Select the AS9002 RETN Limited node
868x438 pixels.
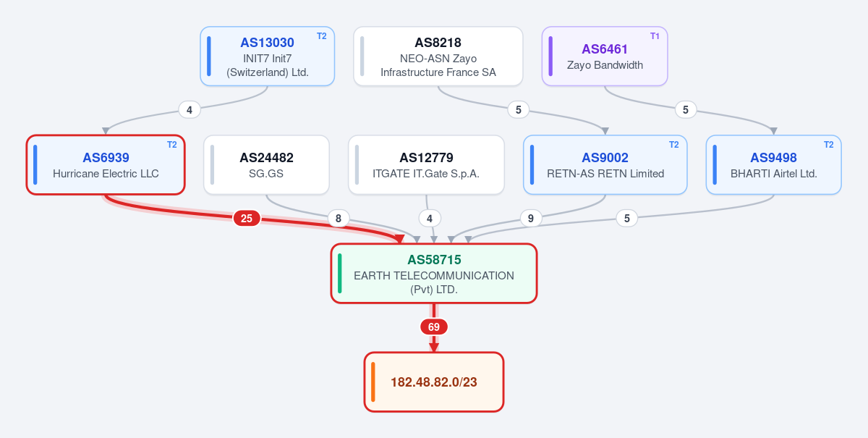[605, 165]
